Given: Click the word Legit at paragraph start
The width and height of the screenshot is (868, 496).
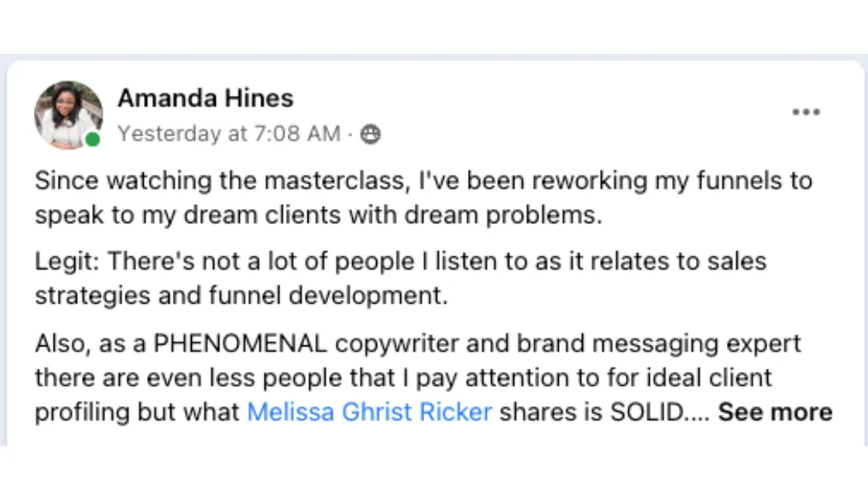Looking at the screenshot, I should 67,261.
